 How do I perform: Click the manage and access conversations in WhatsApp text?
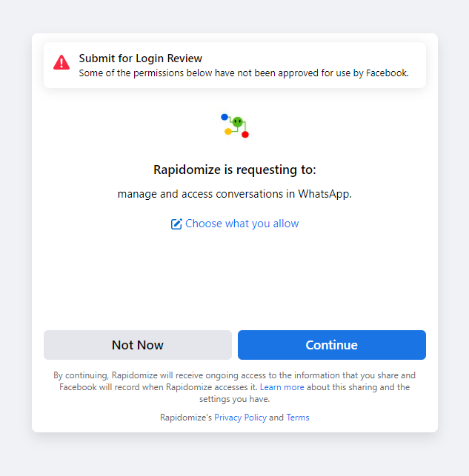click(x=235, y=194)
